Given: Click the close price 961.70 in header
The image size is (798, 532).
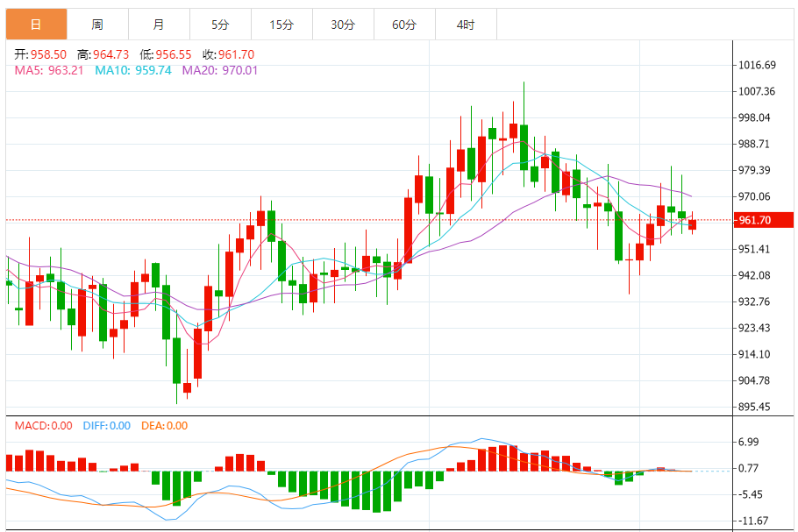Looking at the screenshot, I should [x=236, y=54].
